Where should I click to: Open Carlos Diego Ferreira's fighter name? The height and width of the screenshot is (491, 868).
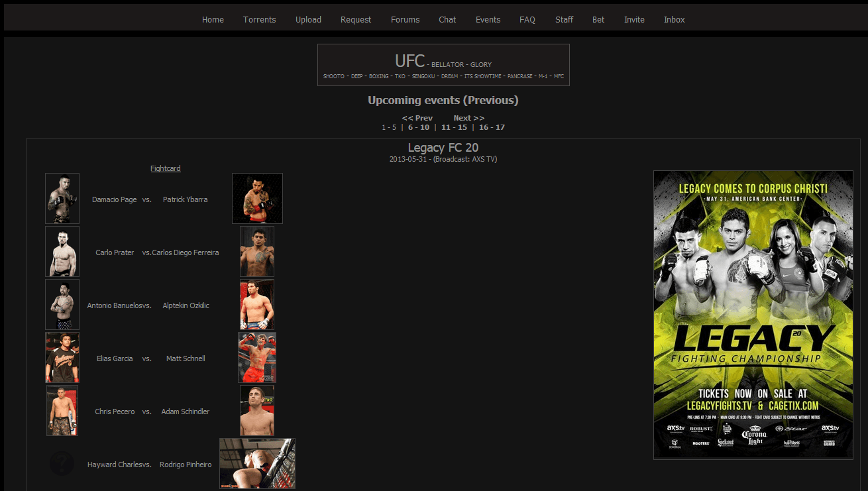tap(186, 252)
